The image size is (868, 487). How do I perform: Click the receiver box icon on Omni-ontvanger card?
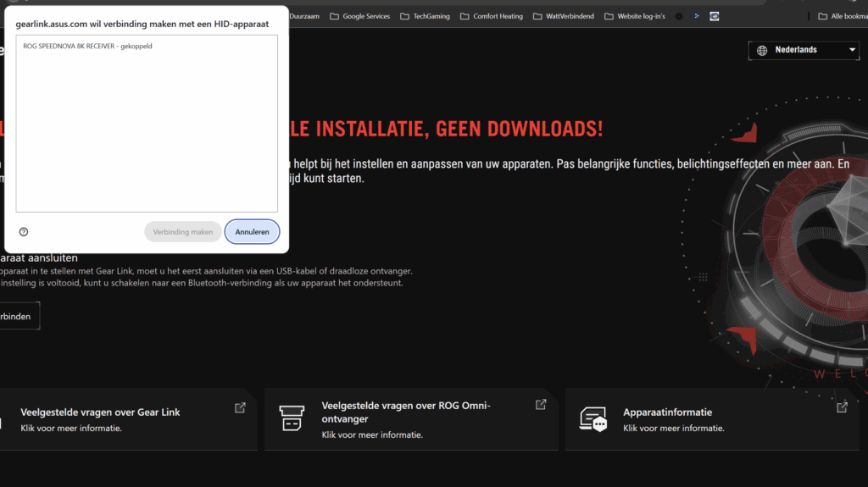coord(292,418)
